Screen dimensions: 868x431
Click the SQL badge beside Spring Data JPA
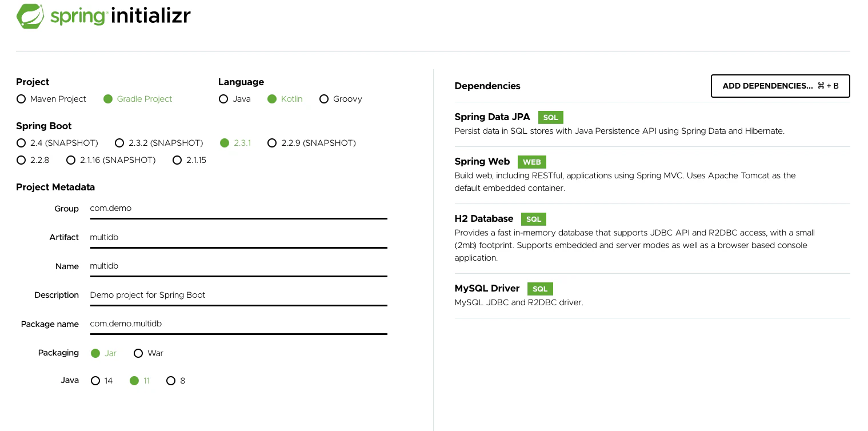[550, 117]
